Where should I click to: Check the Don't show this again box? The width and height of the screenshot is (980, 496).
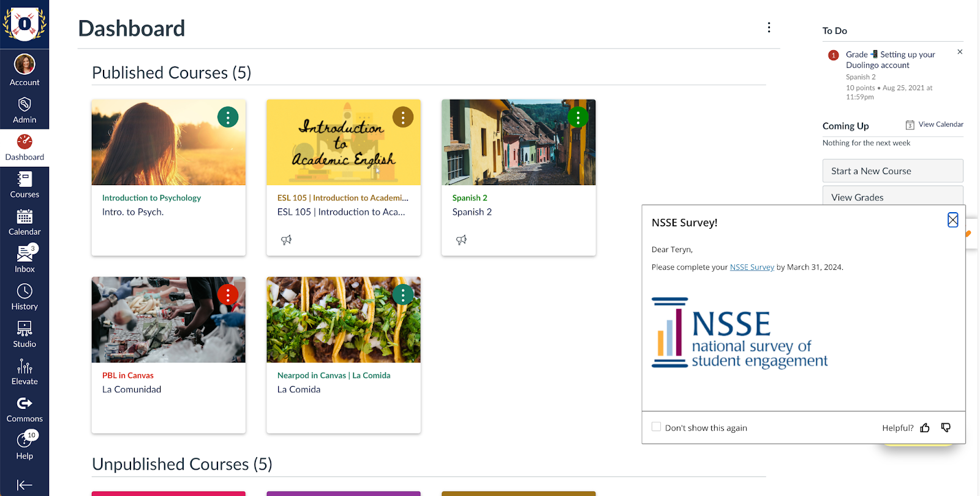coord(656,427)
